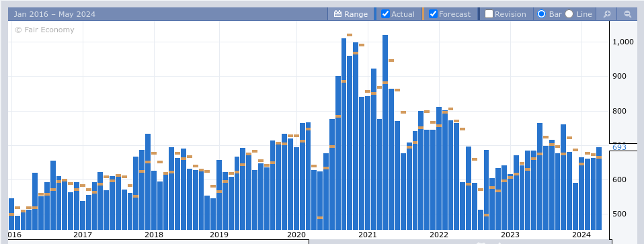The image size is (644, 244).
Task: Click the orange forecast marker below 500 in 2020
Action: 320,218
